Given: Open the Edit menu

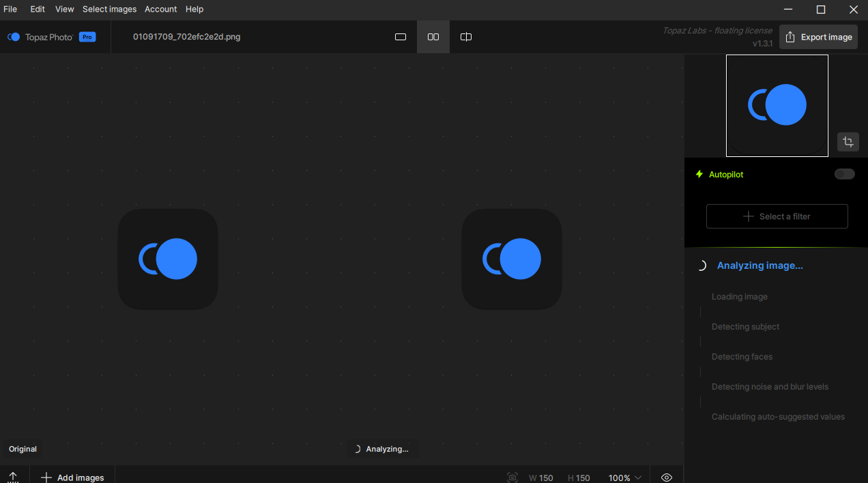Looking at the screenshot, I should coord(38,9).
